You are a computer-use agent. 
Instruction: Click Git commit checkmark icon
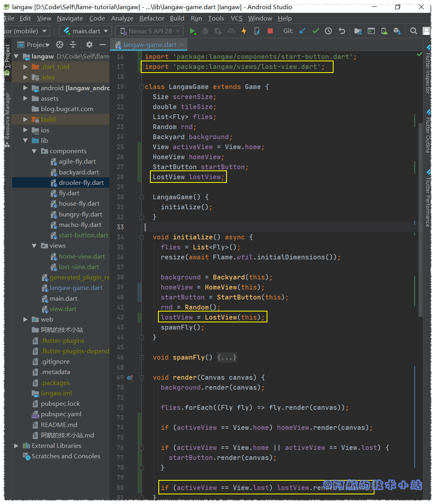pos(316,31)
